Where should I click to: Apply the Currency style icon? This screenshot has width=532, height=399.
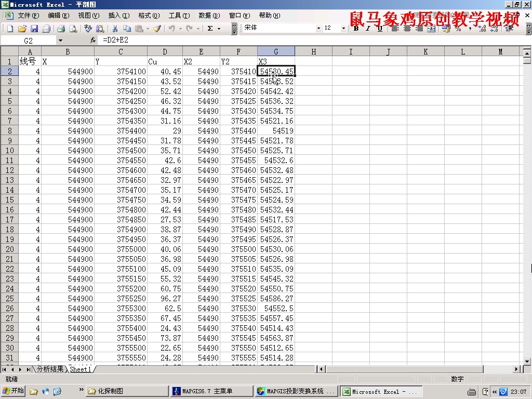pos(446,29)
